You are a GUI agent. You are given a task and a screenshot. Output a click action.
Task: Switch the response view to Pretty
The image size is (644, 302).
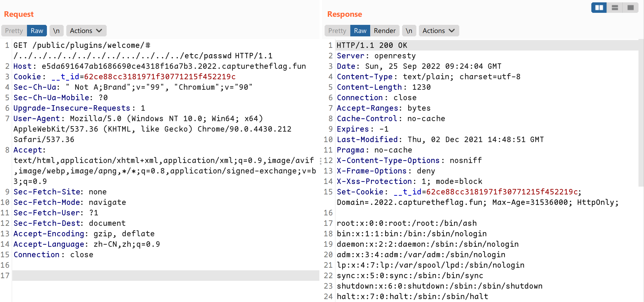337,31
